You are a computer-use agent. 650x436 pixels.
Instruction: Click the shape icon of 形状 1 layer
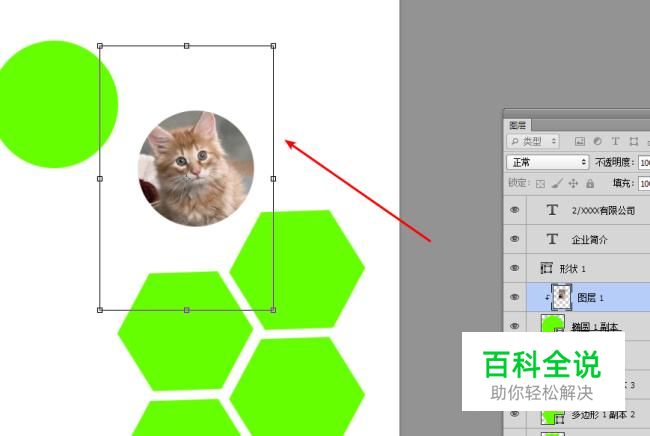tap(546, 268)
